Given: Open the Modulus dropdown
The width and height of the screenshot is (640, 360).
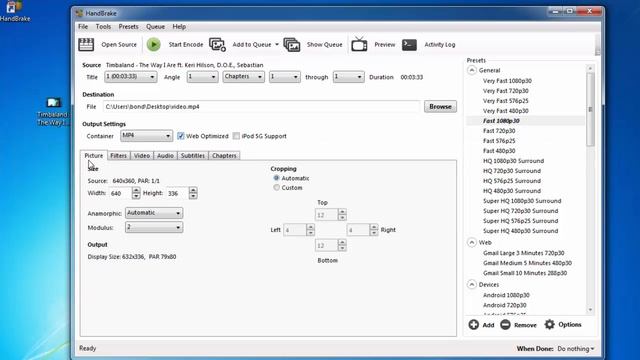Looking at the screenshot, I should (154, 227).
